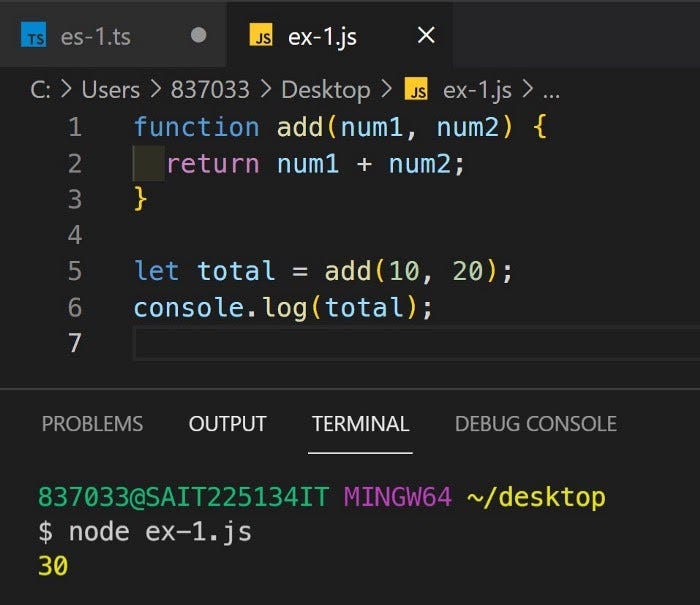This screenshot has height=605, width=700.
Task: Expand the breadcrumb ellipsis for symbols
Action: pyautogui.click(x=551, y=90)
